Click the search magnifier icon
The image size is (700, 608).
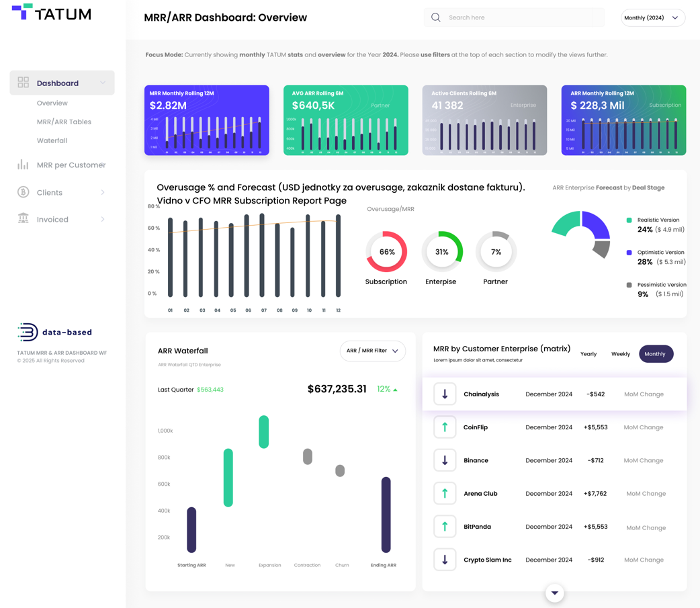(x=434, y=17)
